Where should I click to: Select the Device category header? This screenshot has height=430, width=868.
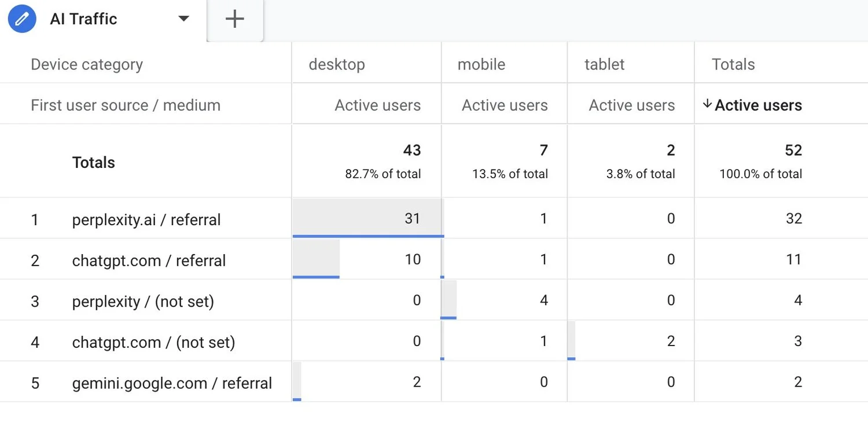86,64
